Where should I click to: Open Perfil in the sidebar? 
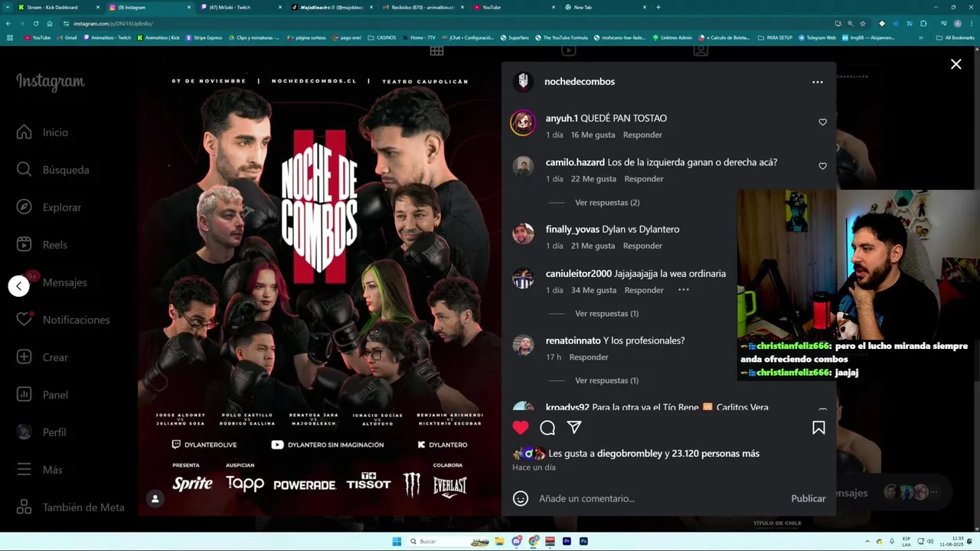[41, 432]
